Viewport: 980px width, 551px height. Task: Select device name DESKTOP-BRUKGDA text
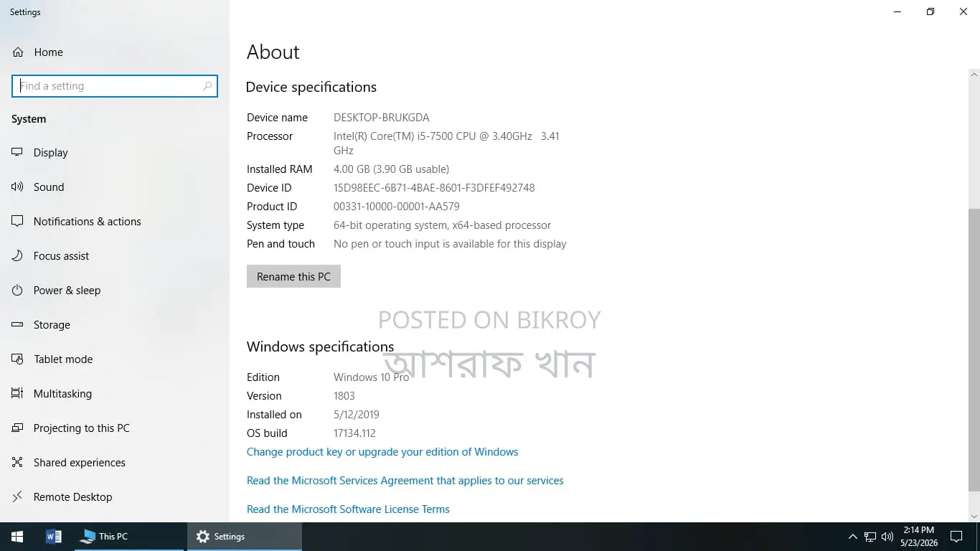(x=382, y=118)
